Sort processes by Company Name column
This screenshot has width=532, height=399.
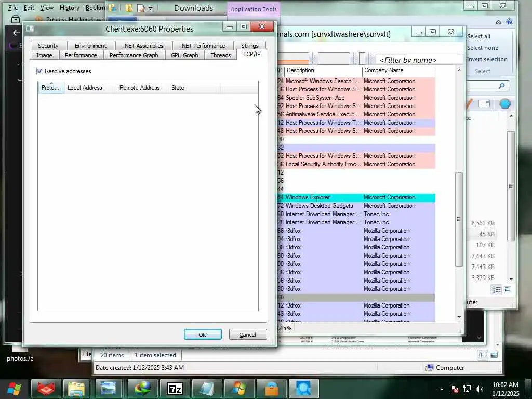[398, 70]
